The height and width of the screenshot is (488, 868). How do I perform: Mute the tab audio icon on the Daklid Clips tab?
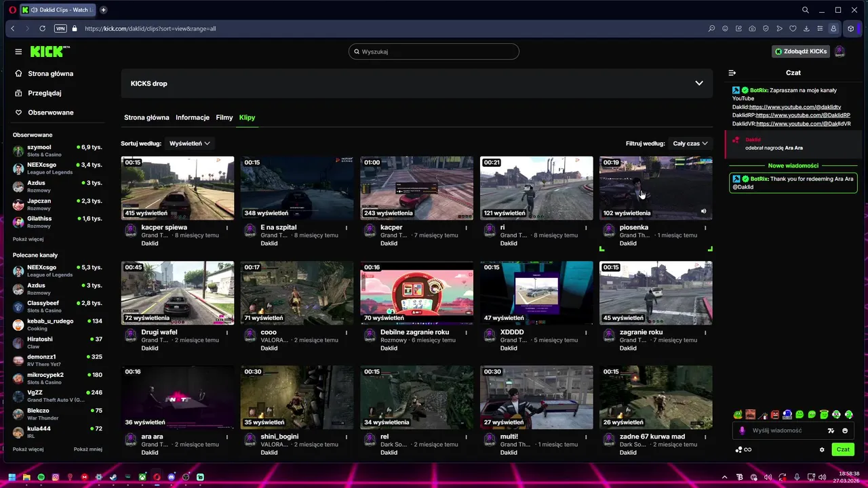pos(34,10)
